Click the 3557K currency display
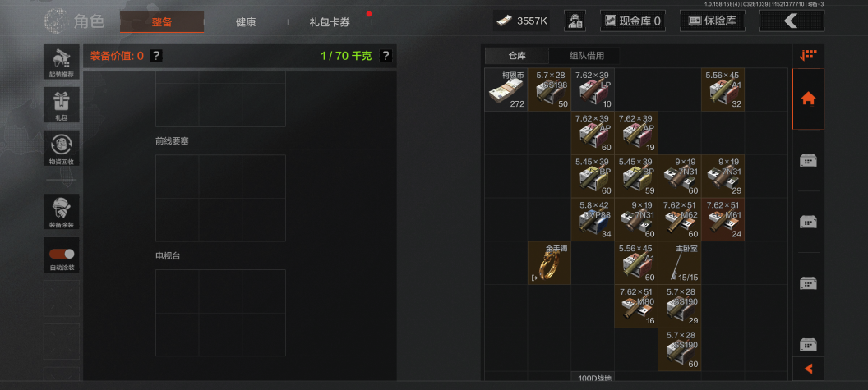868x390 pixels. click(x=521, y=21)
